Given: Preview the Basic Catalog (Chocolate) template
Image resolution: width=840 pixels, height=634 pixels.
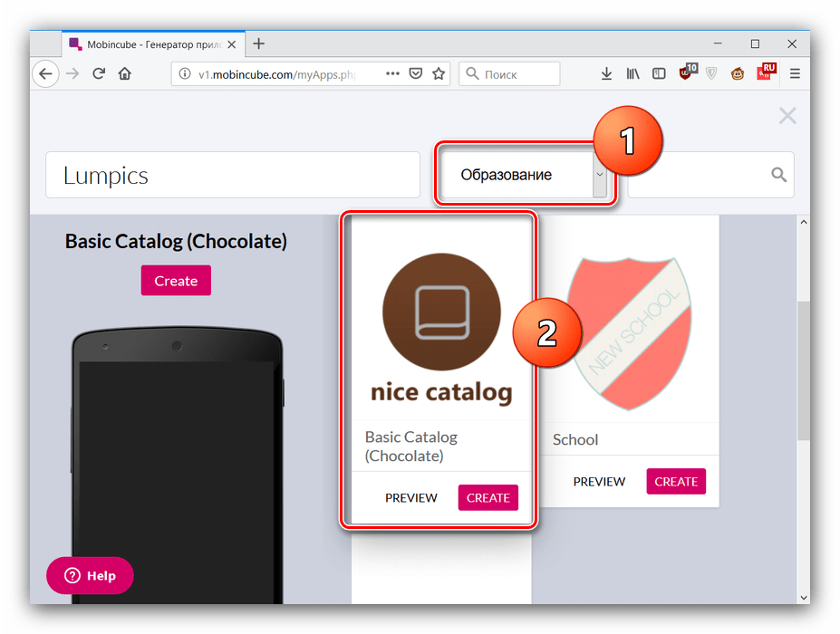Looking at the screenshot, I should point(410,498).
